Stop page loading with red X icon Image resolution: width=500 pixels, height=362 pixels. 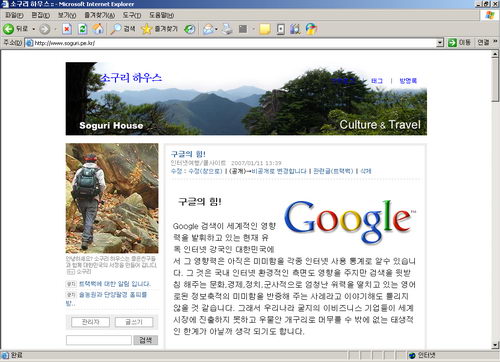tap(67, 29)
